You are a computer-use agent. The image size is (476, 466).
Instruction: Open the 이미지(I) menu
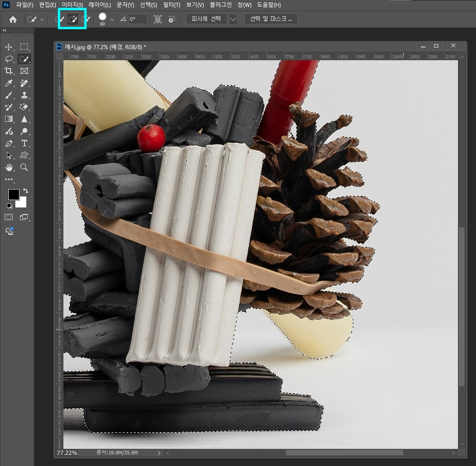pyautogui.click(x=72, y=5)
